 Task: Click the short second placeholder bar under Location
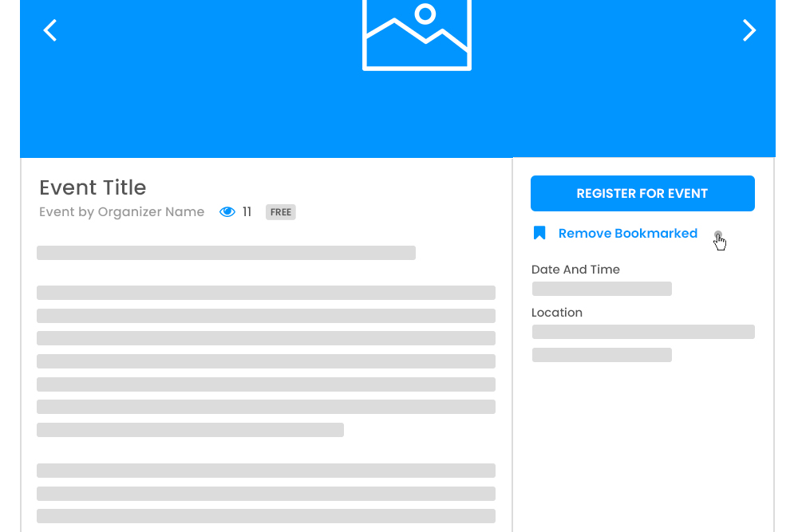(602, 355)
